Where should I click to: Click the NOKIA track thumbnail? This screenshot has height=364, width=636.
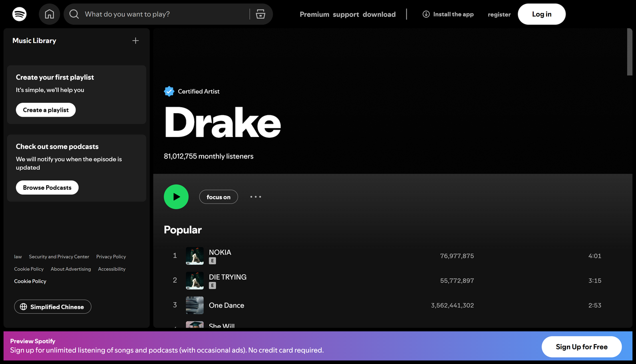coord(194,256)
